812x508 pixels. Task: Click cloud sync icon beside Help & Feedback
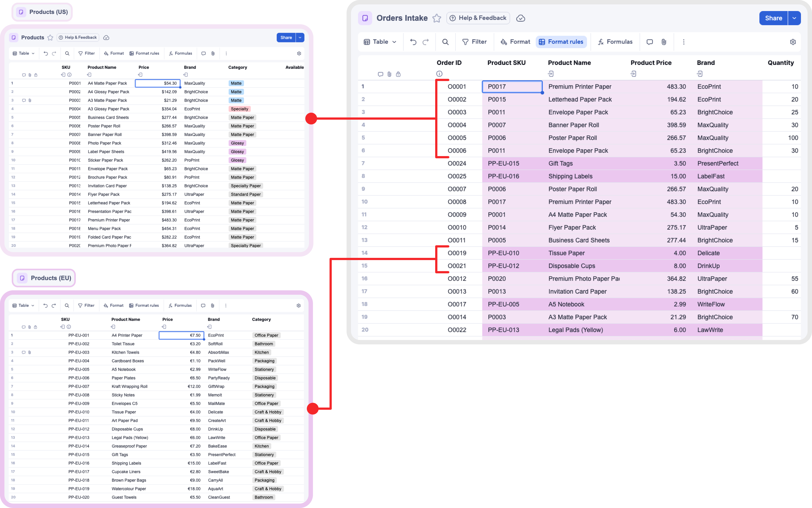[520, 18]
